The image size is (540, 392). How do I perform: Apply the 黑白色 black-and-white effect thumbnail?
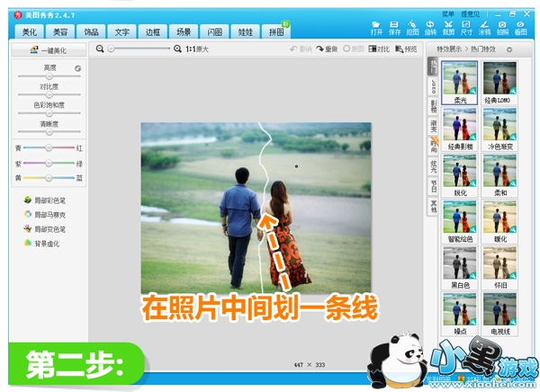459,263
